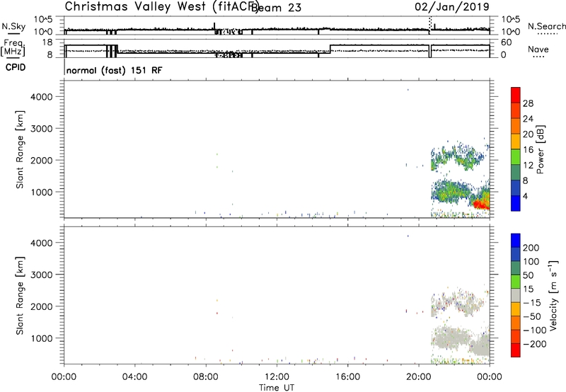The width and height of the screenshot is (566, 392).
Task: Click the '18' frequency axis tick label
Action: click(47, 42)
